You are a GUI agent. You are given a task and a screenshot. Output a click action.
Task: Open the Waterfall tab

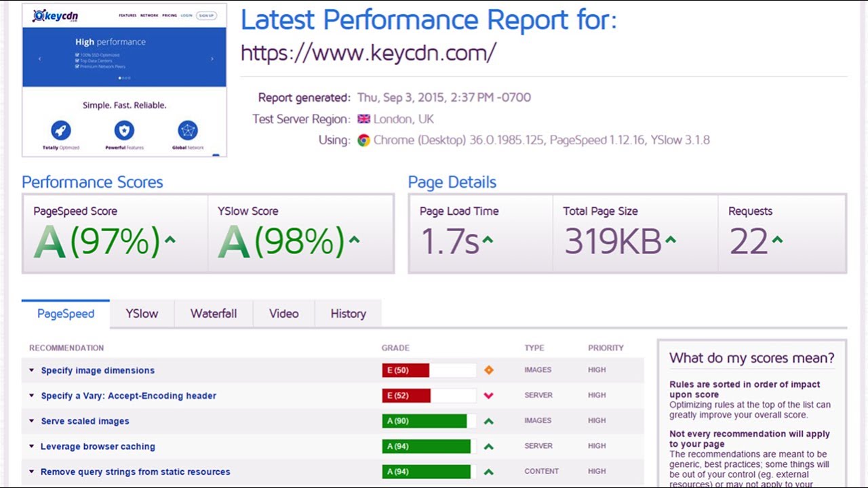pyautogui.click(x=214, y=314)
